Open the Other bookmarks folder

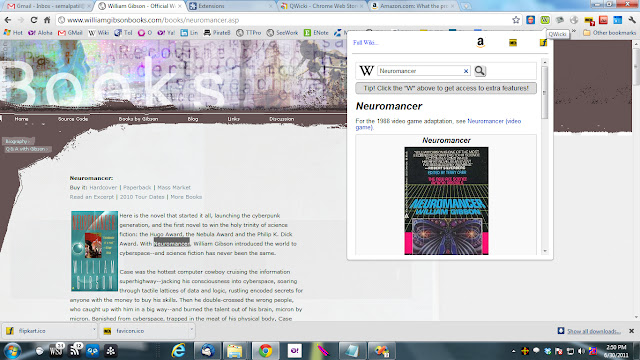coord(609,33)
